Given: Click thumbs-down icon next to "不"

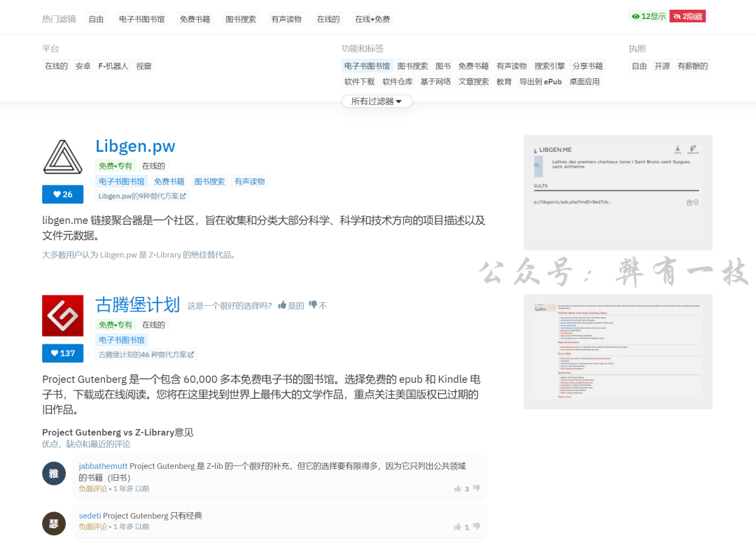Looking at the screenshot, I should [x=313, y=305].
